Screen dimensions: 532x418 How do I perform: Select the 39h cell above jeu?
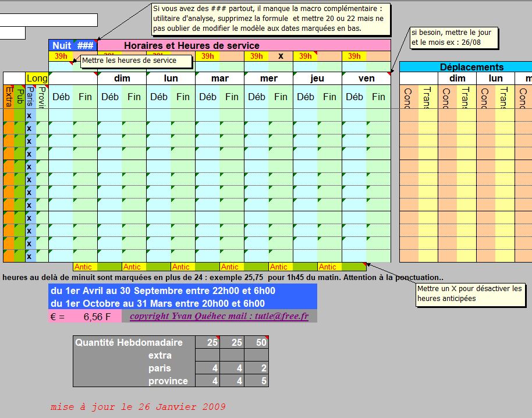[305, 56]
